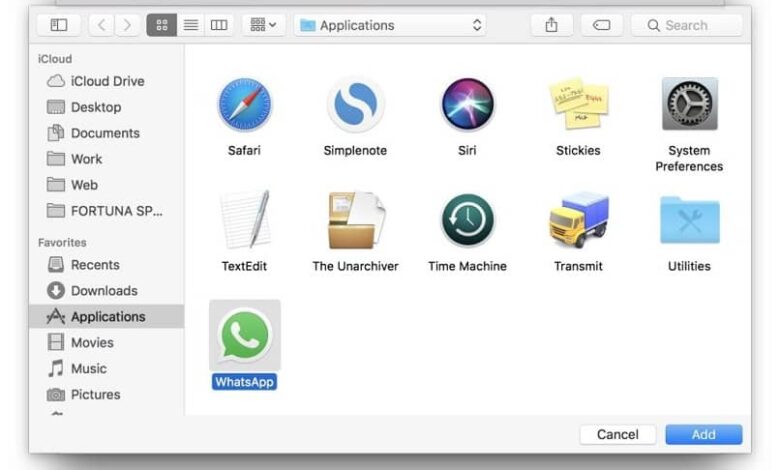Select the Simplenote app icon
The width and height of the screenshot is (780, 470).
point(355,104)
